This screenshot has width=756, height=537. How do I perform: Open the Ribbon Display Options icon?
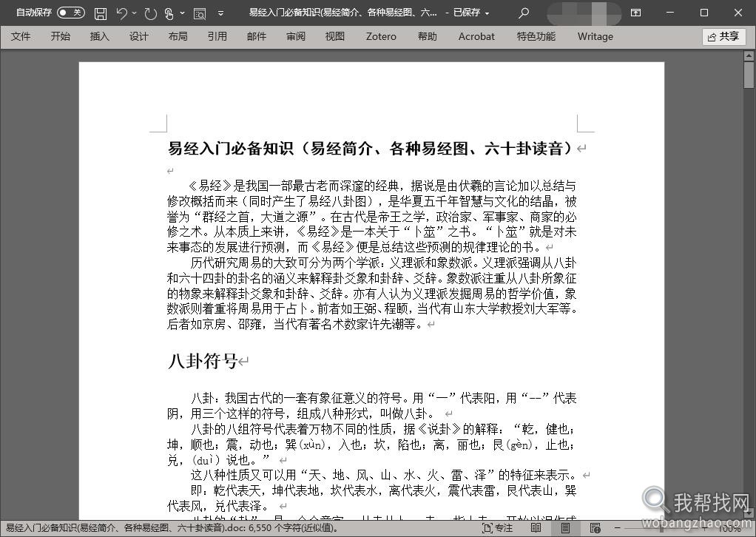click(x=636, y=13)
